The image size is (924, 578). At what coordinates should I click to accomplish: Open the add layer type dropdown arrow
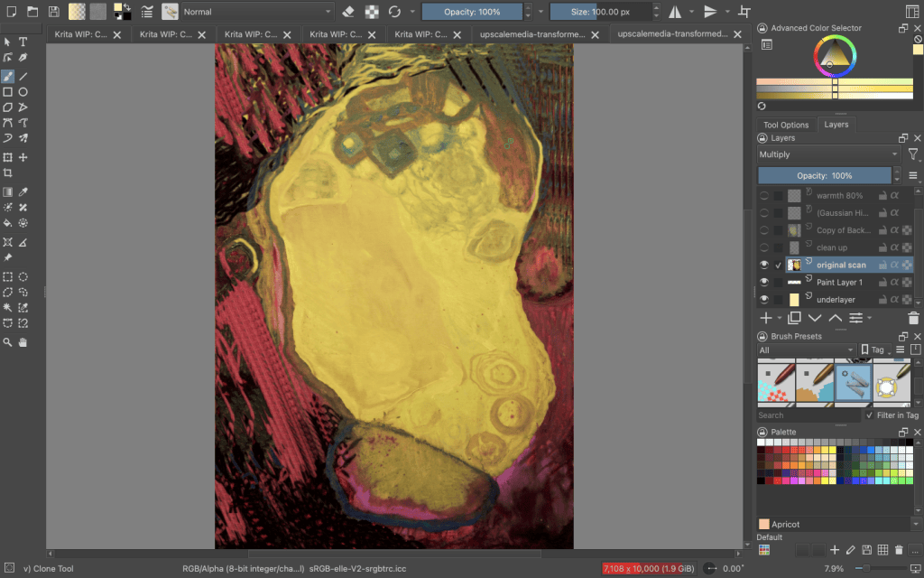coord(780,319)
